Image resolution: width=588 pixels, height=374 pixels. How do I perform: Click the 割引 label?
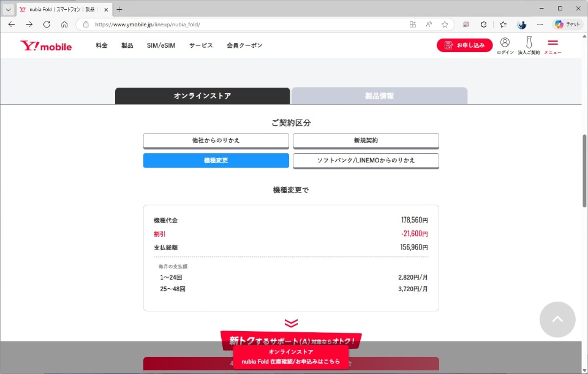(x=159, y=234)
